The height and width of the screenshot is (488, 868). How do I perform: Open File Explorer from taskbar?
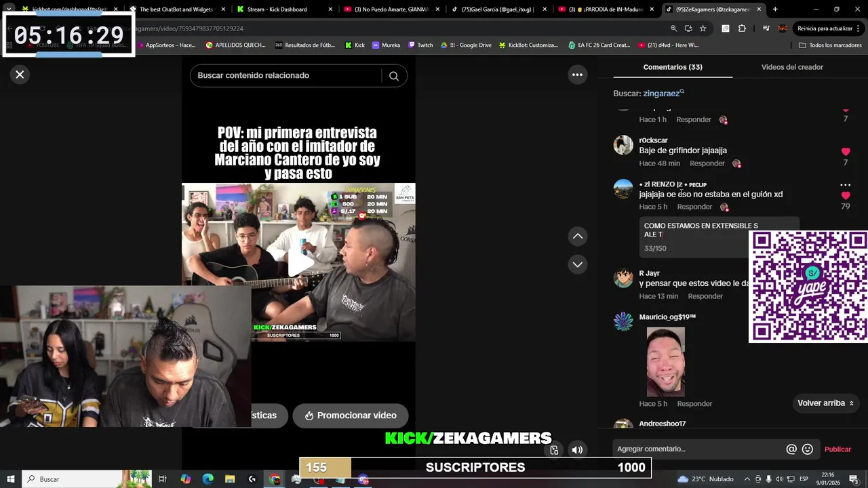coord(230,479)
